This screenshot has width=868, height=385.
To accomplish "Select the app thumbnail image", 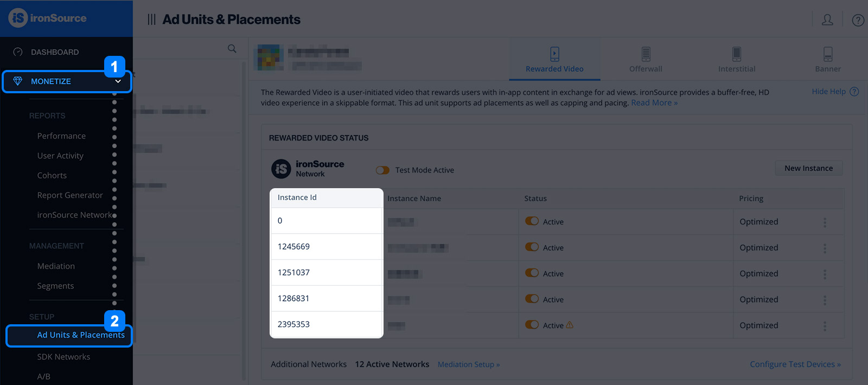I will (x=270, y=57).
